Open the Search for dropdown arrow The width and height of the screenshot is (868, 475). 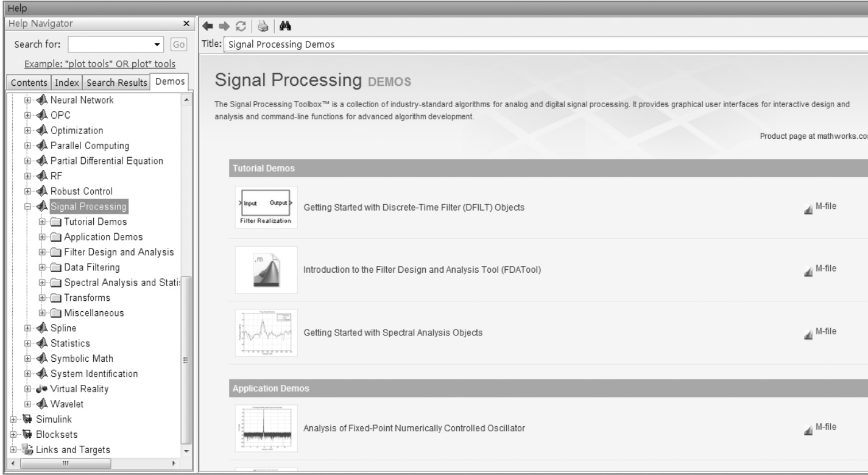coord(158,44)
